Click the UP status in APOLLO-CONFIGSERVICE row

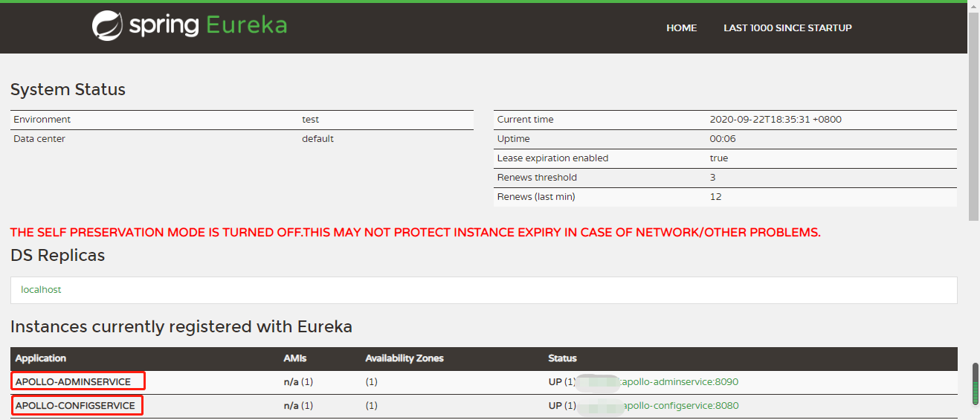pyautogui.click(x=555, y=406)
